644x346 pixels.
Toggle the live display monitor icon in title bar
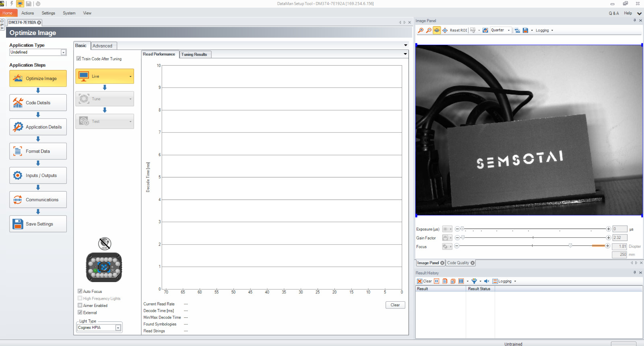(20, 4)
